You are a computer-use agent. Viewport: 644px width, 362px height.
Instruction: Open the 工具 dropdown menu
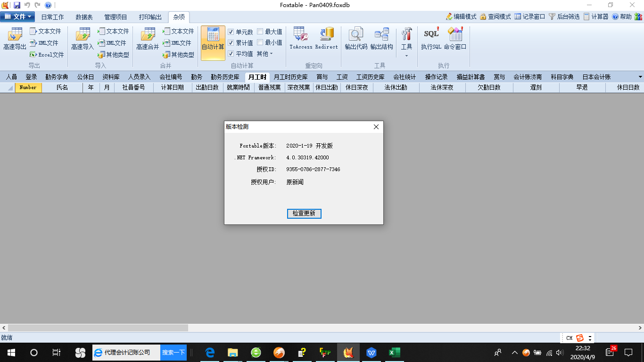(x=406, y=42)
